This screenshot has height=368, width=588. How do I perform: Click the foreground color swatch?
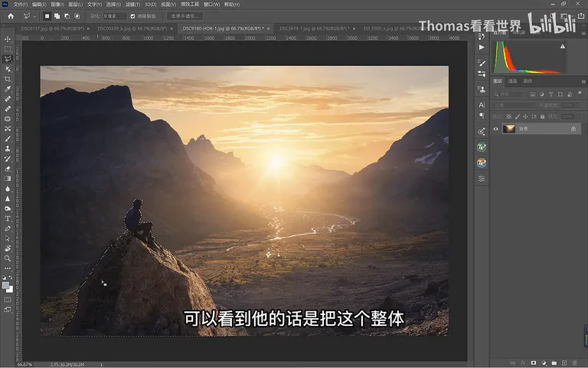coord(5,286)
